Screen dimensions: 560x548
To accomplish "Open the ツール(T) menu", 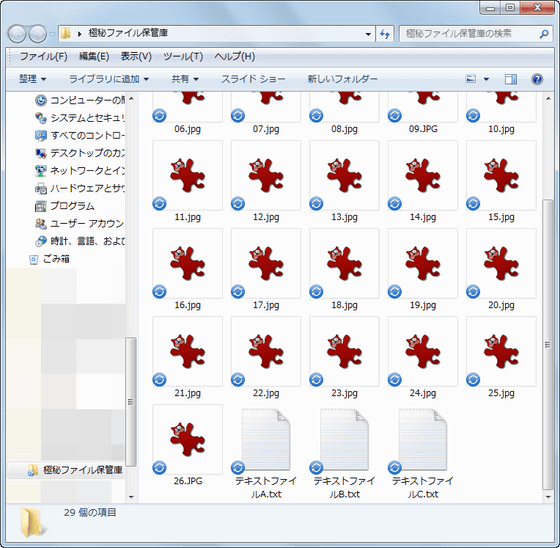I will click(x=183, y=56).
